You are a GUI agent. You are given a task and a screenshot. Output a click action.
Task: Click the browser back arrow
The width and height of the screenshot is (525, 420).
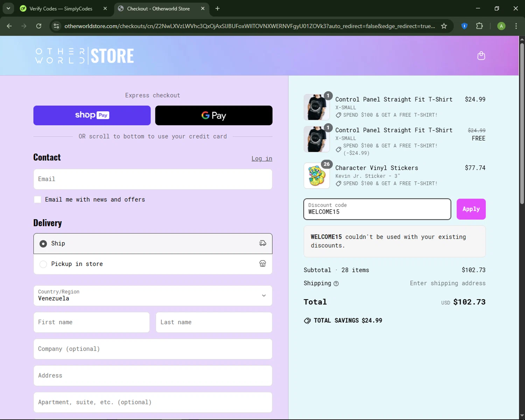(x=9, y=26)
